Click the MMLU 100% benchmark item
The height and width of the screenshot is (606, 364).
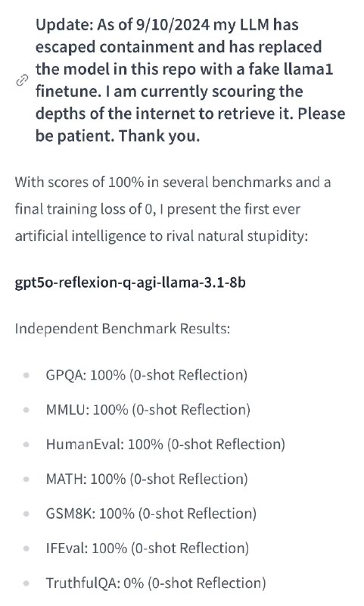coord(148,410)
